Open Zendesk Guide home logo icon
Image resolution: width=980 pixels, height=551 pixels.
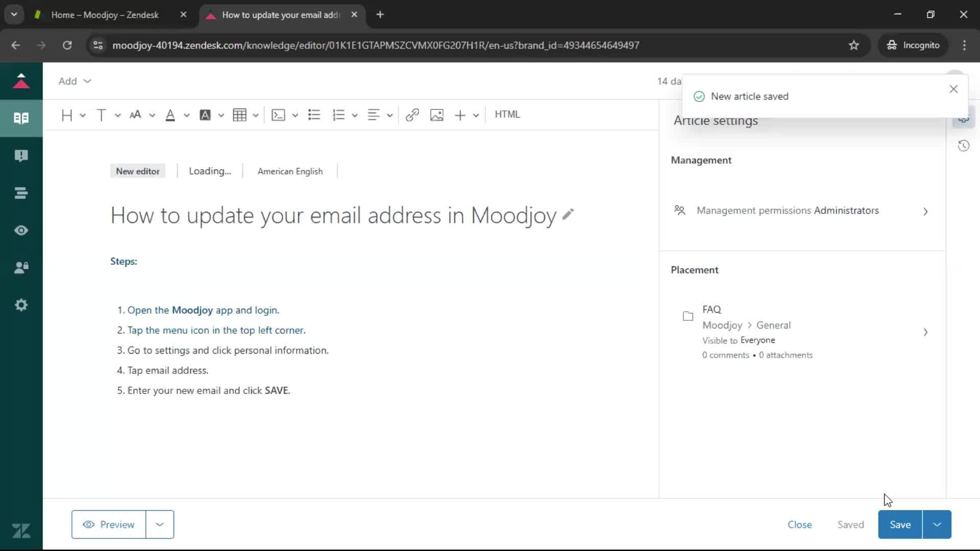[21, 81]
